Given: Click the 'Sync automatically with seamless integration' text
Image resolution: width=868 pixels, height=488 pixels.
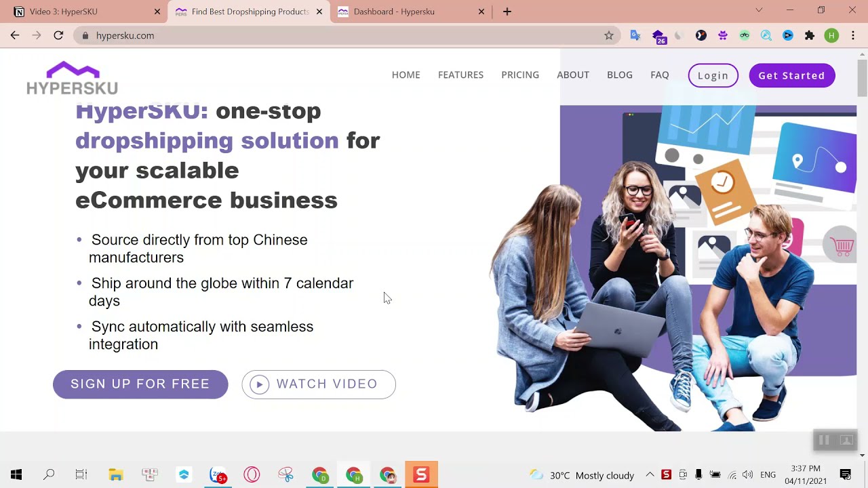Looking at the screenshot, I should click(x=201, y=335).
